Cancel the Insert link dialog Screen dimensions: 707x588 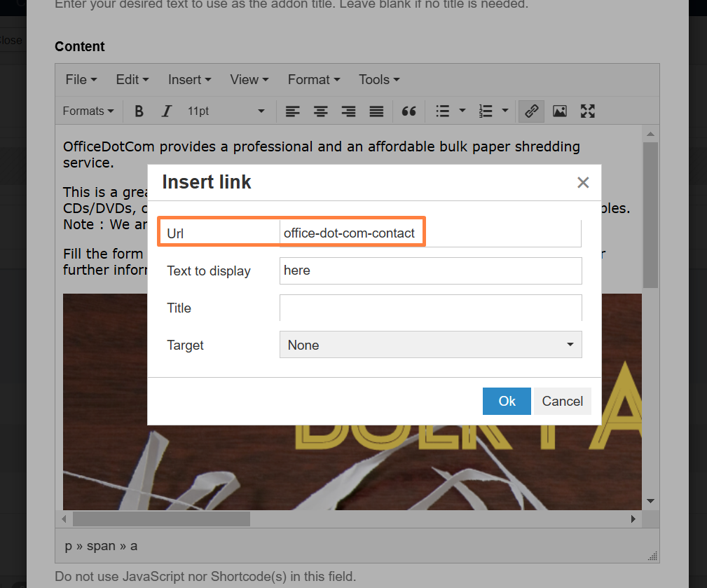562,401
